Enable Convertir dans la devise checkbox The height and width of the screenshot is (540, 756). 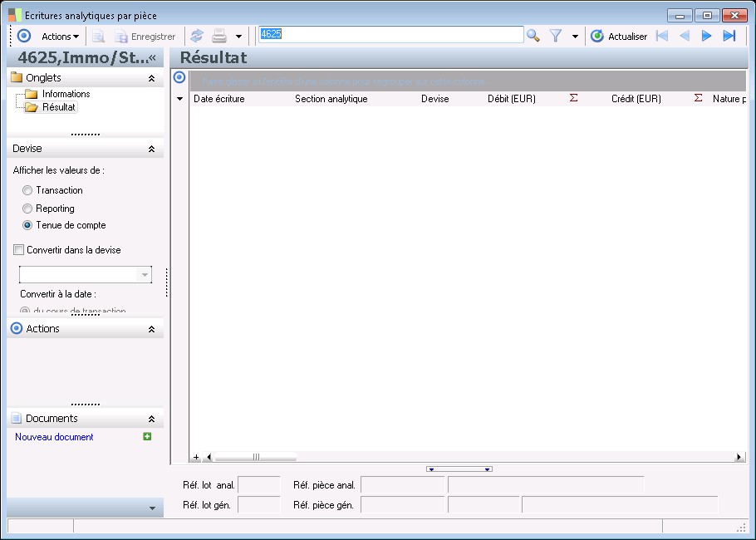18,249
